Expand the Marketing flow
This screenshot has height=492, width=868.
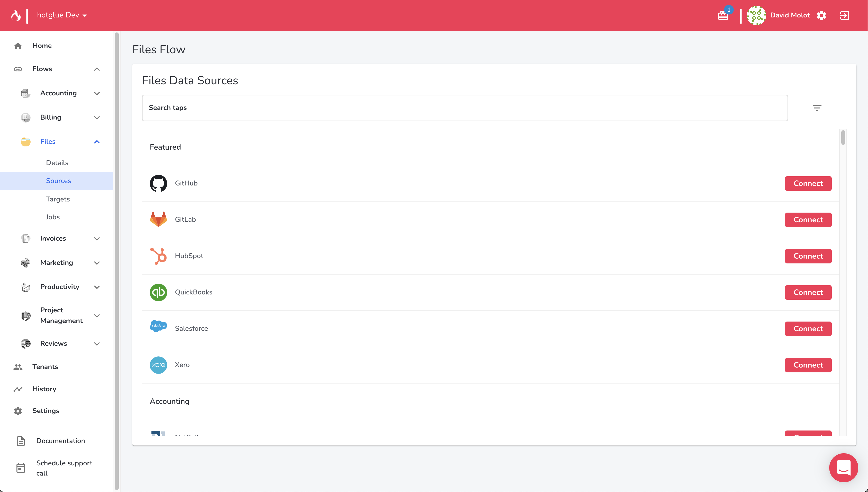[97, 263]
